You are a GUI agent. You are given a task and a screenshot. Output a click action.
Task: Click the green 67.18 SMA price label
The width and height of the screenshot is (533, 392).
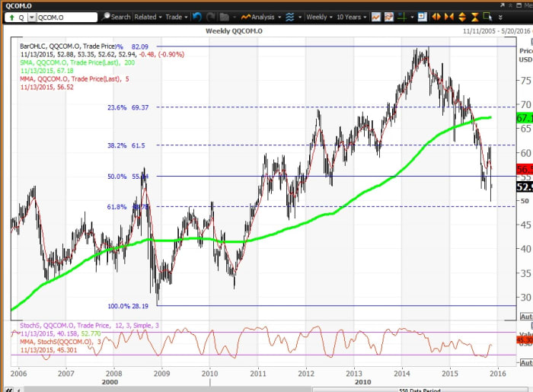coord(524,119)
